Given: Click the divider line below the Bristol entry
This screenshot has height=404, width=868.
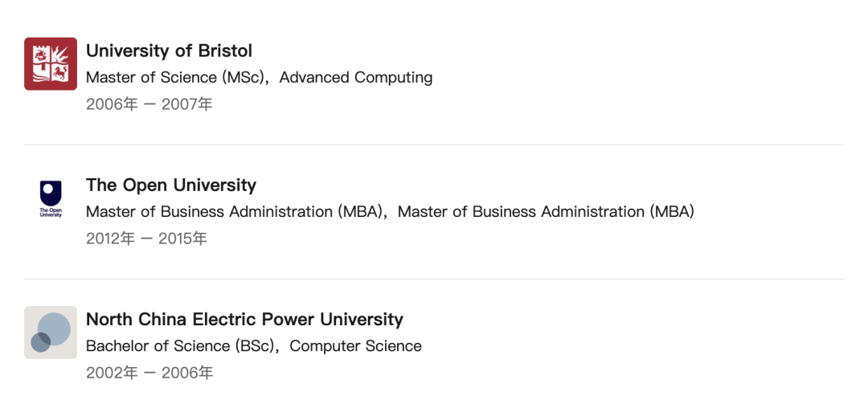Looking at the screenshot, I should click(434, 145).
